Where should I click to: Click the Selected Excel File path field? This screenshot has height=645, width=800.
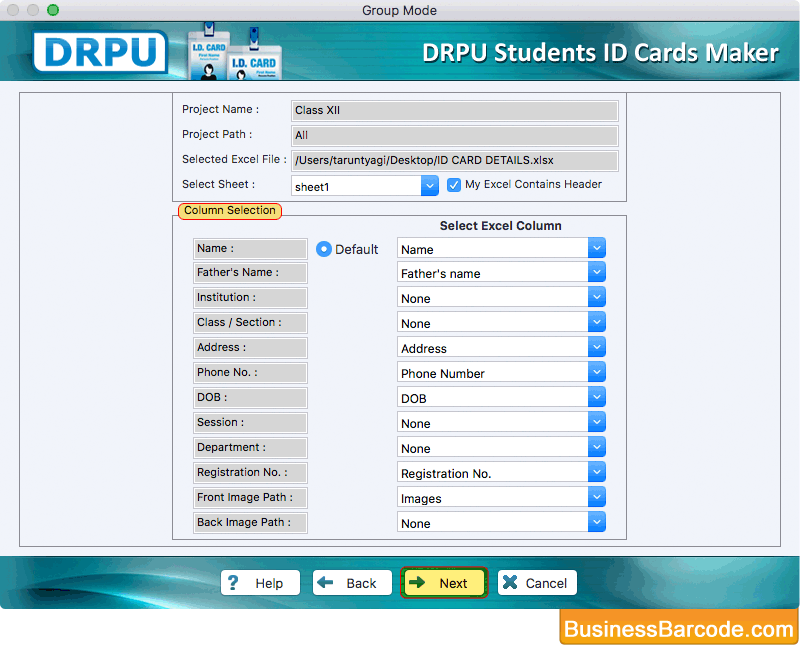click(455, 160)
